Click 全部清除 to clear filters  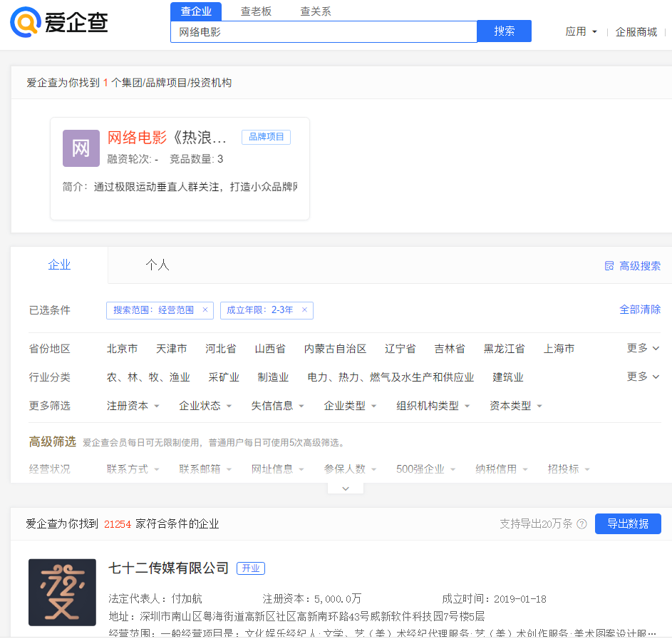639,310
